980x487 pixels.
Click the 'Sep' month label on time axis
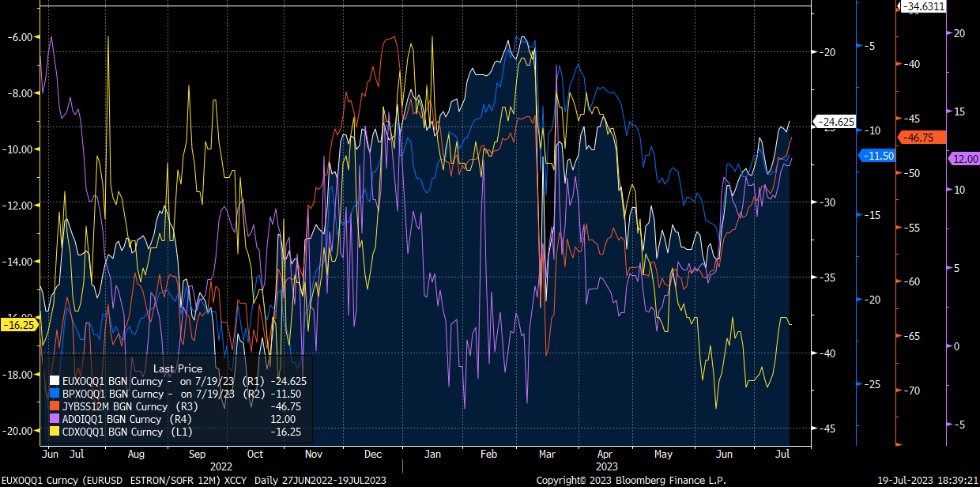click(198, 455)
